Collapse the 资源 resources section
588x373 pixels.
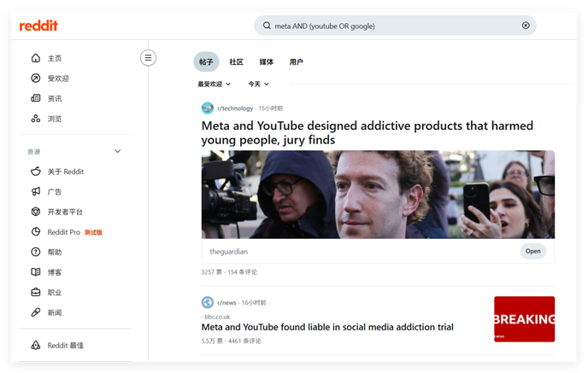click(x=118, y=151)
